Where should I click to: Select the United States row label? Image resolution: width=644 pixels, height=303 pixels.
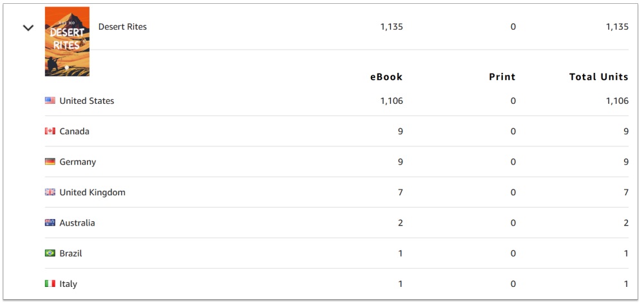pyautogui.click(x=87, y=101)
